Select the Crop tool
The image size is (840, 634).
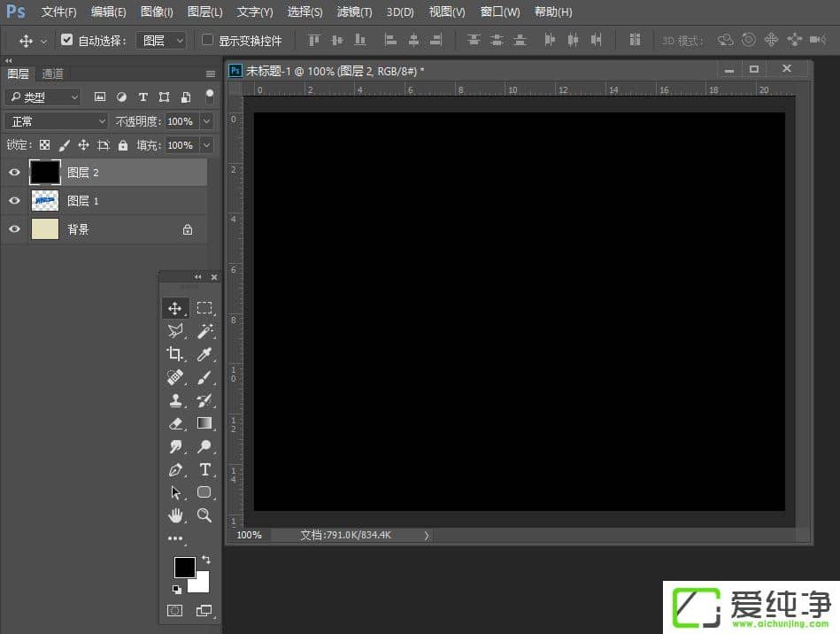(x=175, y=354)
